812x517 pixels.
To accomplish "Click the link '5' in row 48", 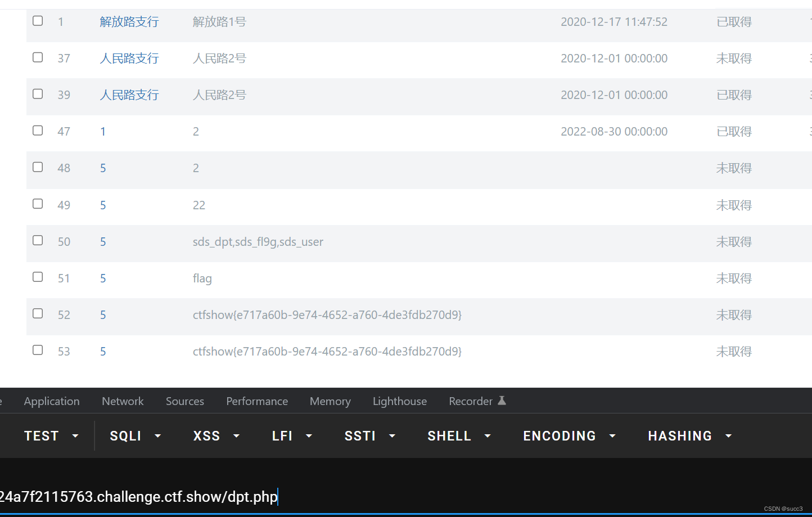I will 103,168.
